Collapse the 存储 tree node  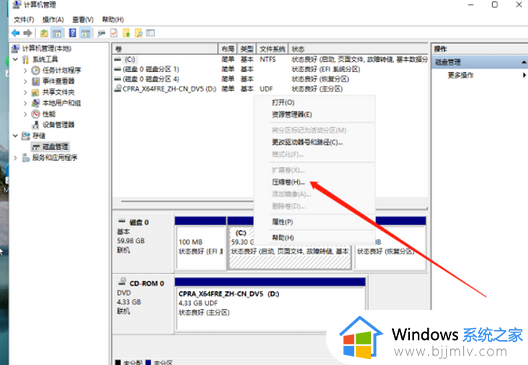pyautogui.click(x=15, y=136)
